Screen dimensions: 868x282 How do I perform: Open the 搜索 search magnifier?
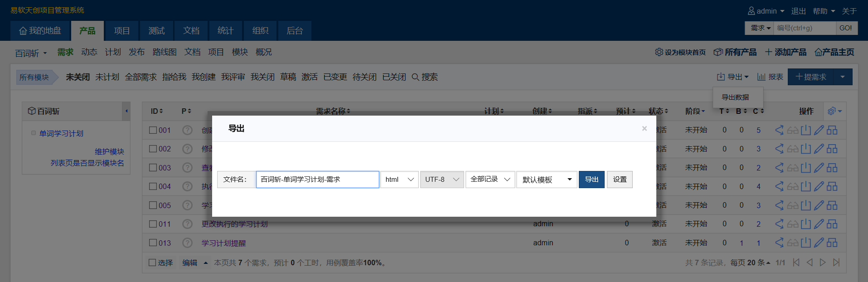point(425,77)
